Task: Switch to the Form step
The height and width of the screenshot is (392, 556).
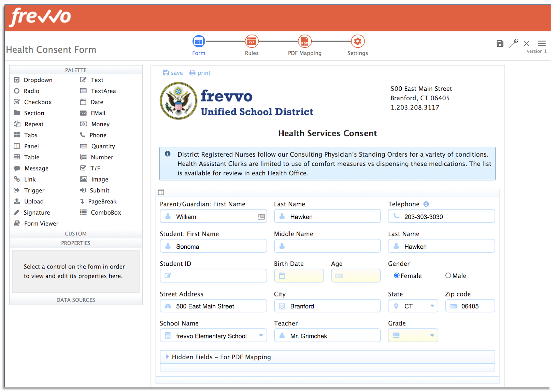Action: tap(199, 45)
